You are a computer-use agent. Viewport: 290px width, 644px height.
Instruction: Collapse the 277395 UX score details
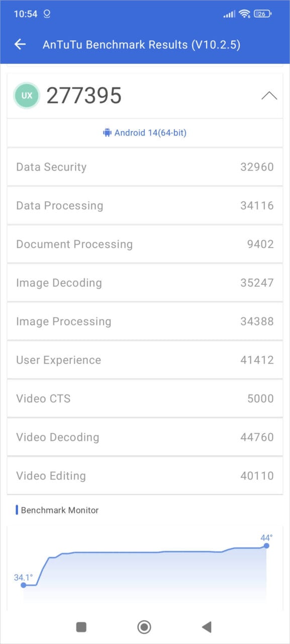[x=269, y=95]
